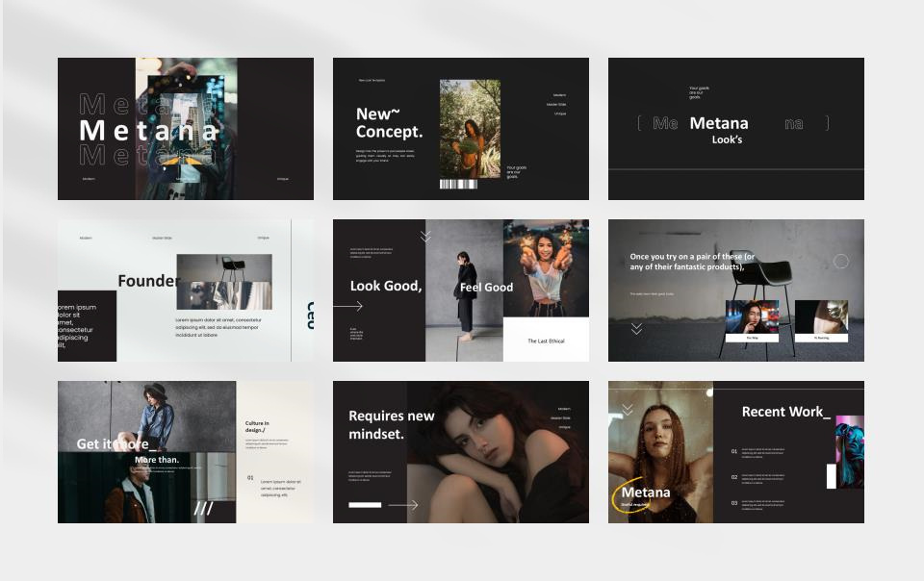Click the New~ Concept. heading
This screenshot has width=924, height=581.
tap(389, 122)
